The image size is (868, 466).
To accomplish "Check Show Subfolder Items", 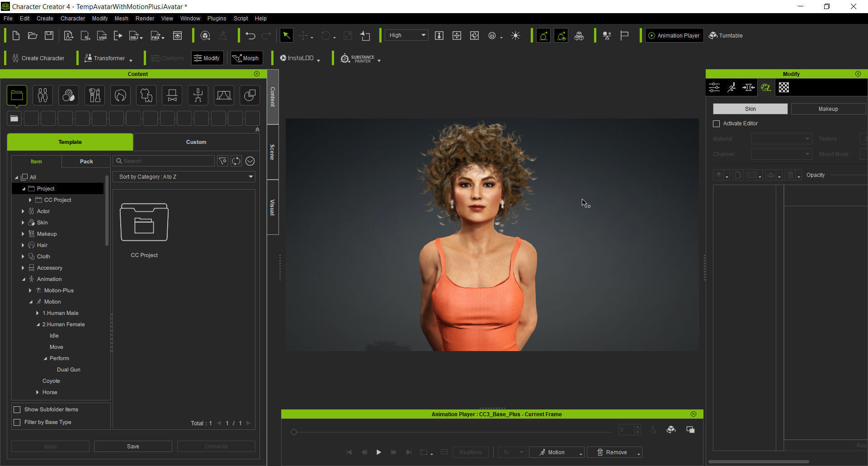I will coord(17,409).
